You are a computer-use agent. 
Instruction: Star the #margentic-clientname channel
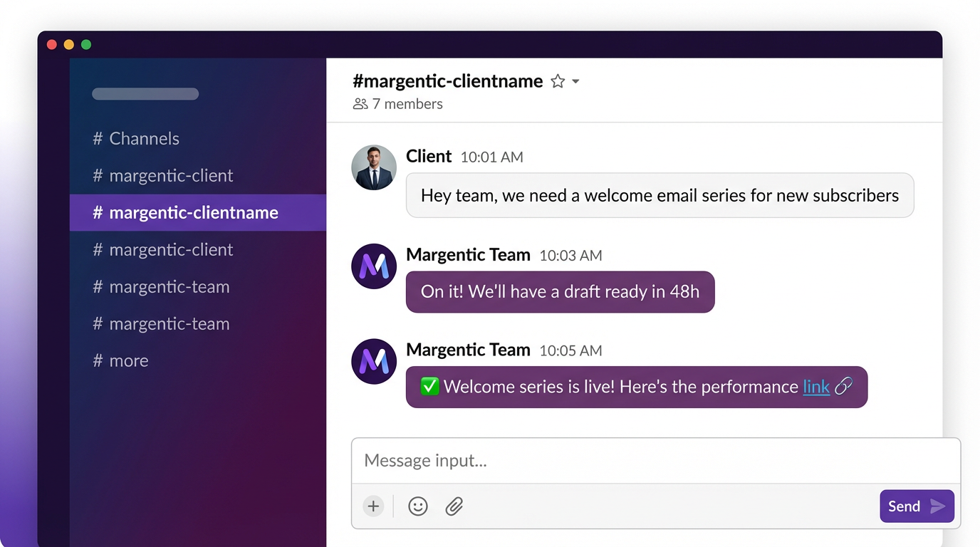click(x=558, y=80)
